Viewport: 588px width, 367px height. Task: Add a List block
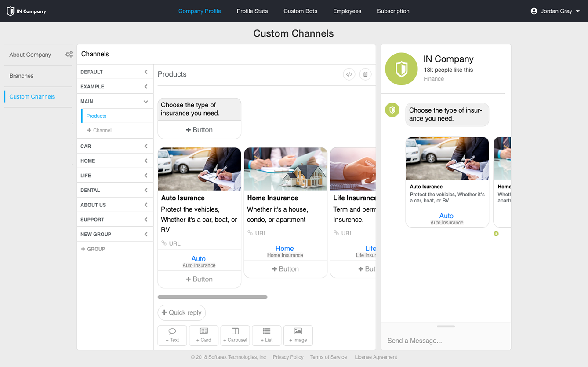click(266, 335)
